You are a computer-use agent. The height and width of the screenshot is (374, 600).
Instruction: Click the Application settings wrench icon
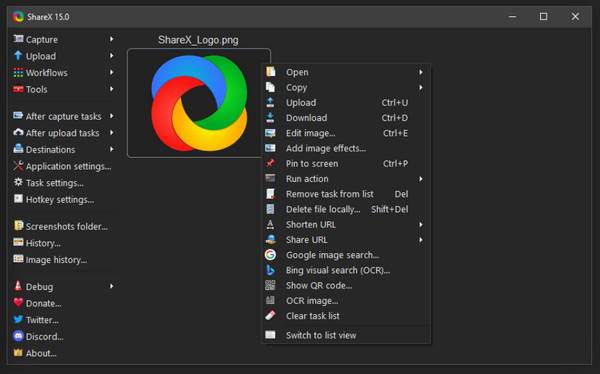coord(18,166)
